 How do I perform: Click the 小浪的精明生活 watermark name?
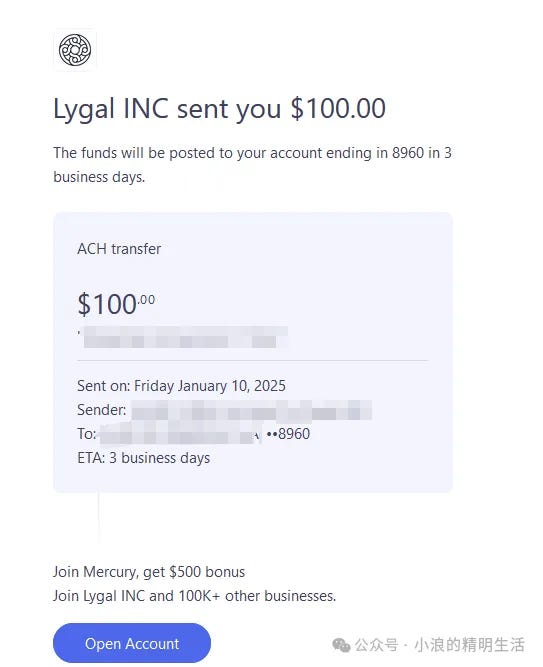point(469,645)
